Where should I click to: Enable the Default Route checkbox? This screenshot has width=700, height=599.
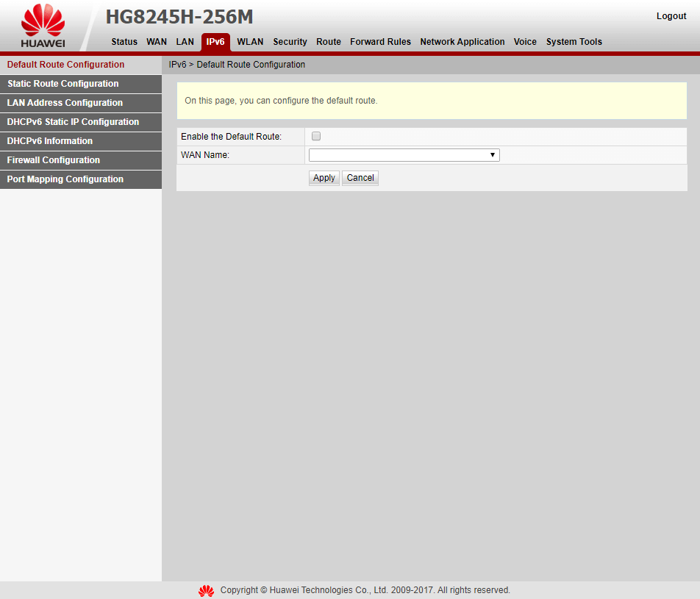pyautogui.click(x=315, y=136)
